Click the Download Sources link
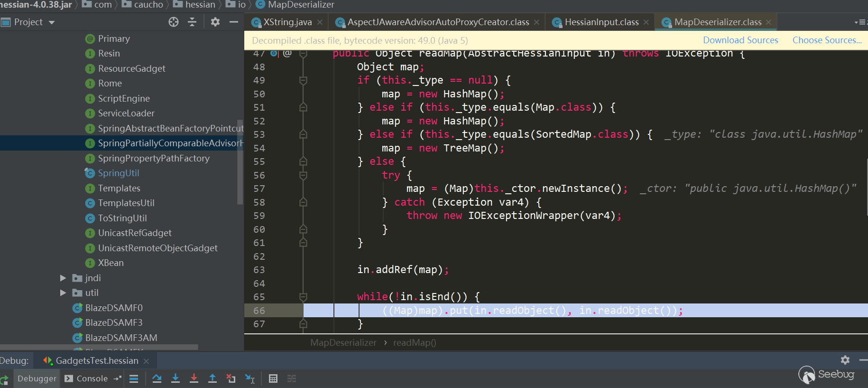This screenshot has height=388, width=868. [x=740, y=40]
